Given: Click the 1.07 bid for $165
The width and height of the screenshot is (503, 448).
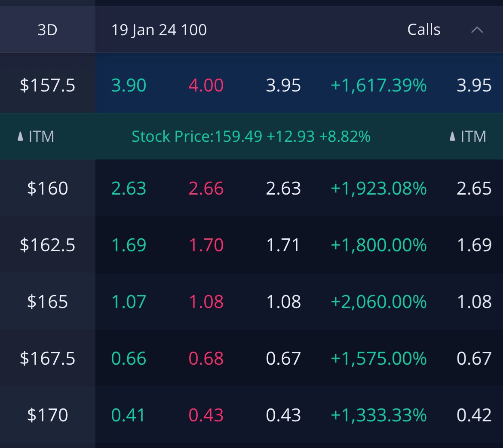Looking at the screenshot, I should click(129, 302).
